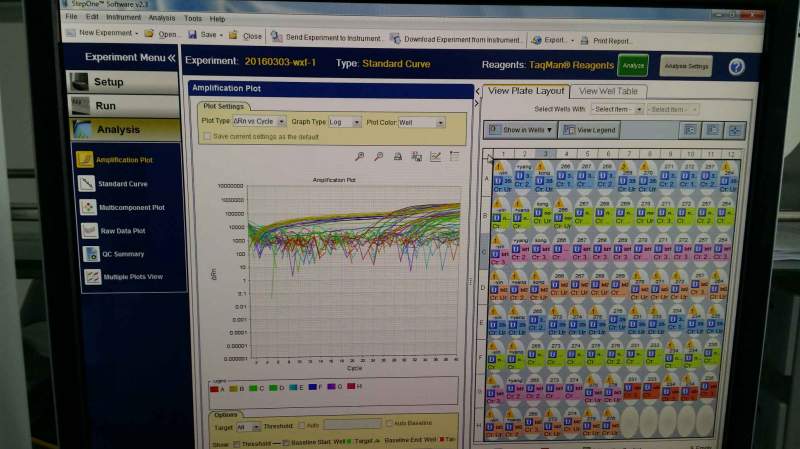Screen dimensions: 800x449
Task: Click the last plate layout icon on the right
Action: pyautogui.click(x=735, y=131)
